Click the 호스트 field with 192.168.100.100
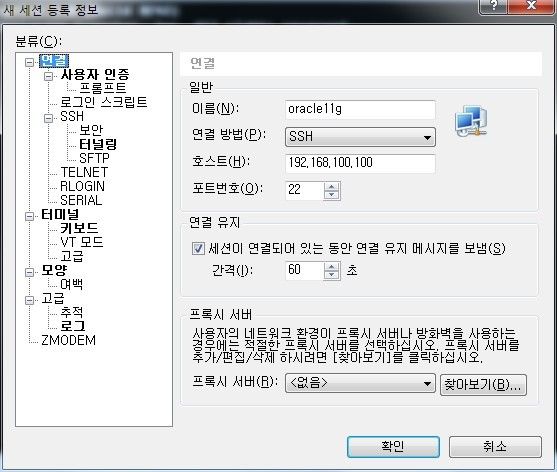This screenshot has height=472, width=557. click(x=360, y=163)
